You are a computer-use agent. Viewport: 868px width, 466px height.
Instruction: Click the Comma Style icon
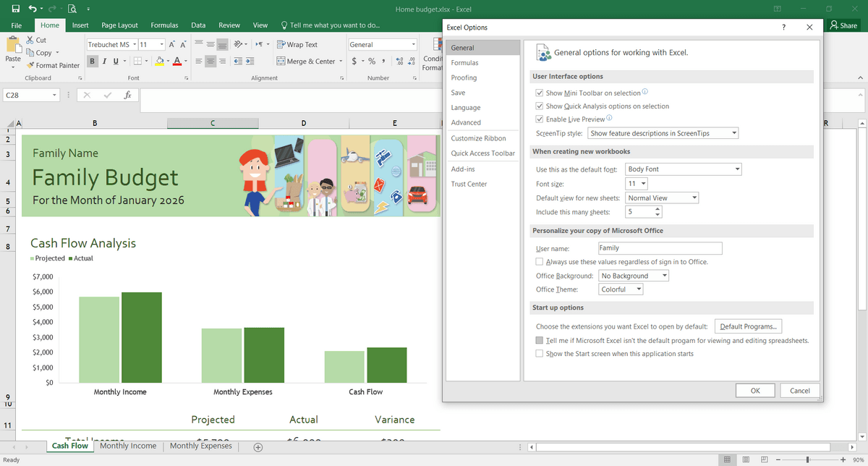[383, 62]
